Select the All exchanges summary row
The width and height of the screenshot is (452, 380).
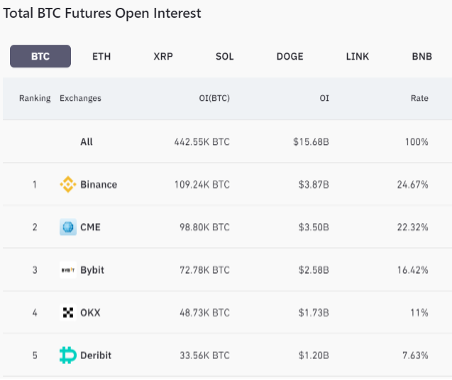227,142
